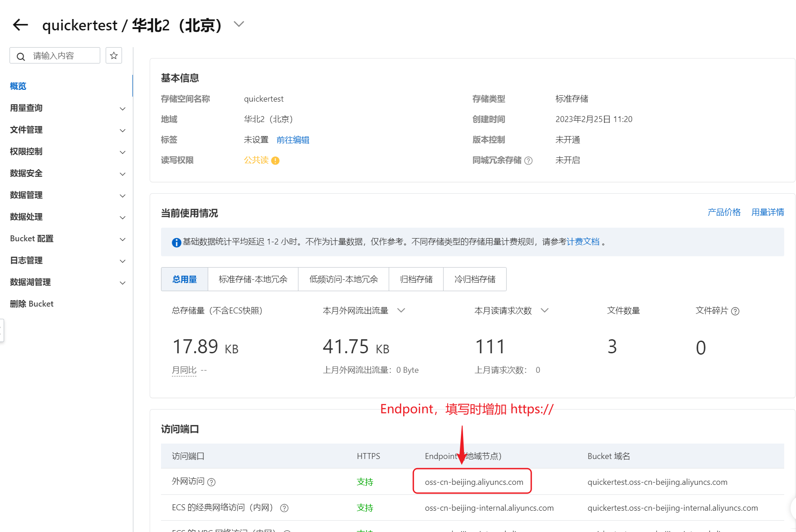The height and width of the screenshot is (532, 796).
Task: Expand the 数据处理 menu
Action: click(x=67, y=217)
